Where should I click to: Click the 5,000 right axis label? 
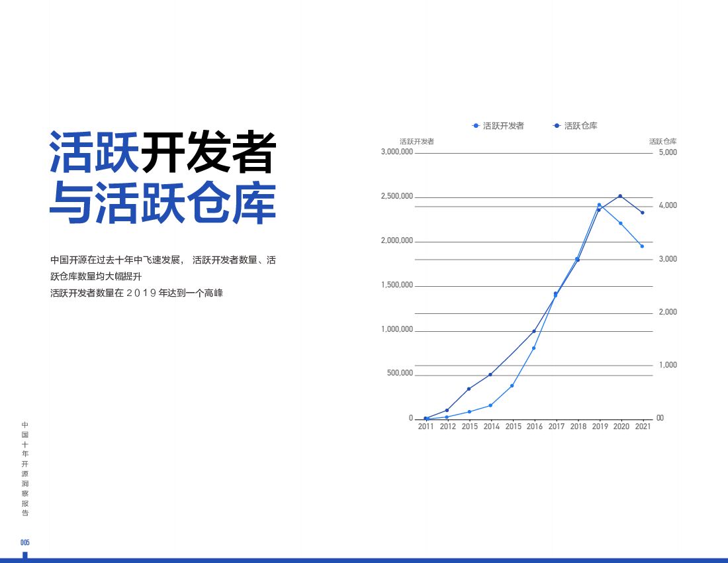pyautogui.click(x=668, y=152)
